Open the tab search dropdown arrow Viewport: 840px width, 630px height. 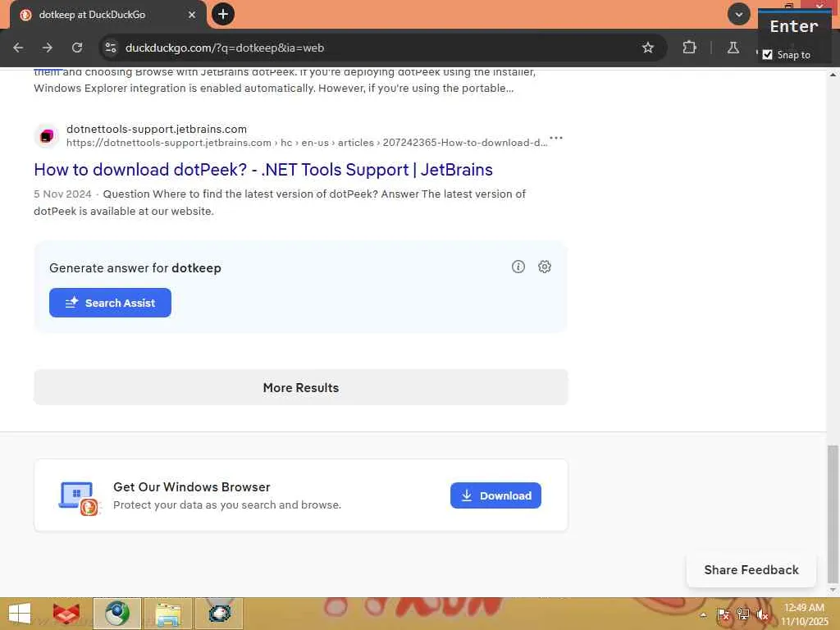coord(738,15)
